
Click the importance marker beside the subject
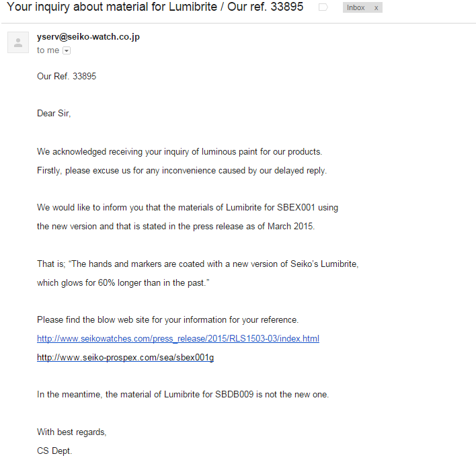click(323, 7)
